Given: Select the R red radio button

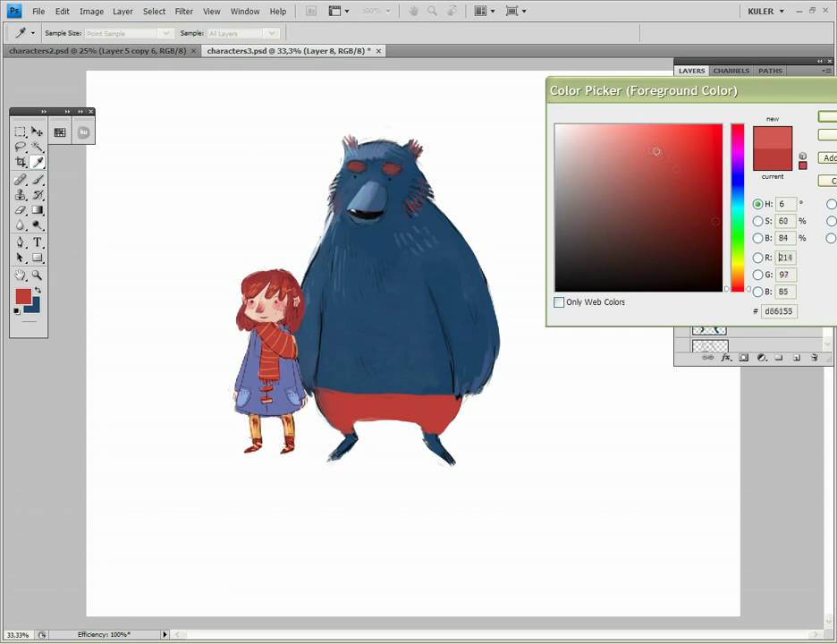Looking at the screenshot, I should [757, 258].
